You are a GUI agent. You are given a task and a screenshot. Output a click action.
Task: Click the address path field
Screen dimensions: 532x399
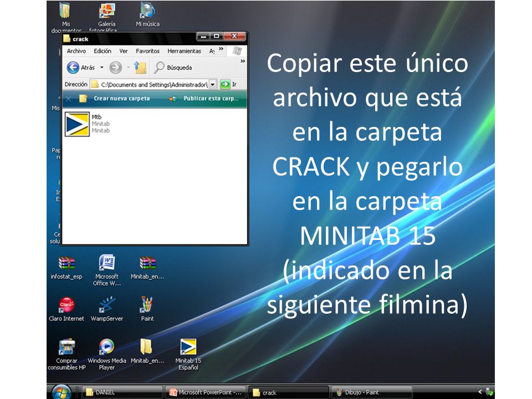(x=150, y=84)
